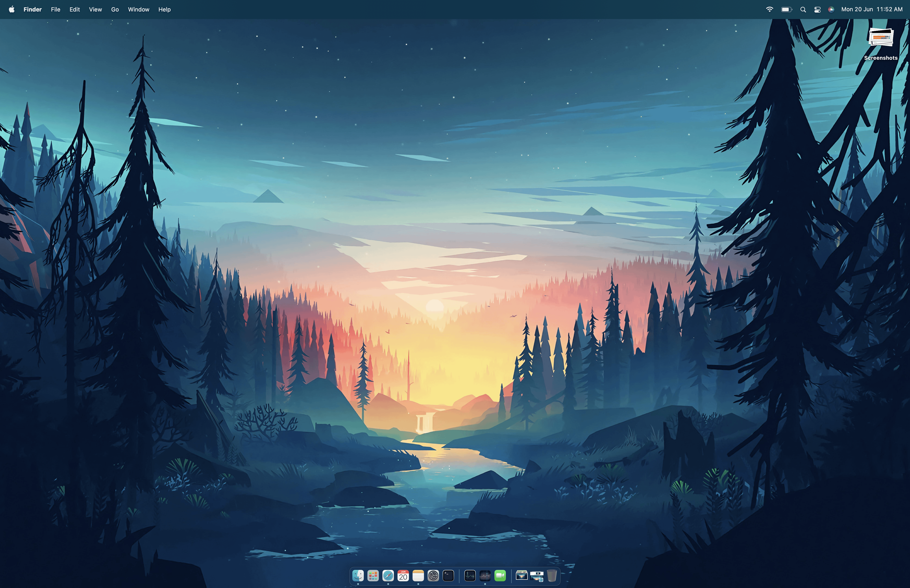Start FaceTime from the Dock
This screenshot has width=910, height=588.
(x=500, y=576)
